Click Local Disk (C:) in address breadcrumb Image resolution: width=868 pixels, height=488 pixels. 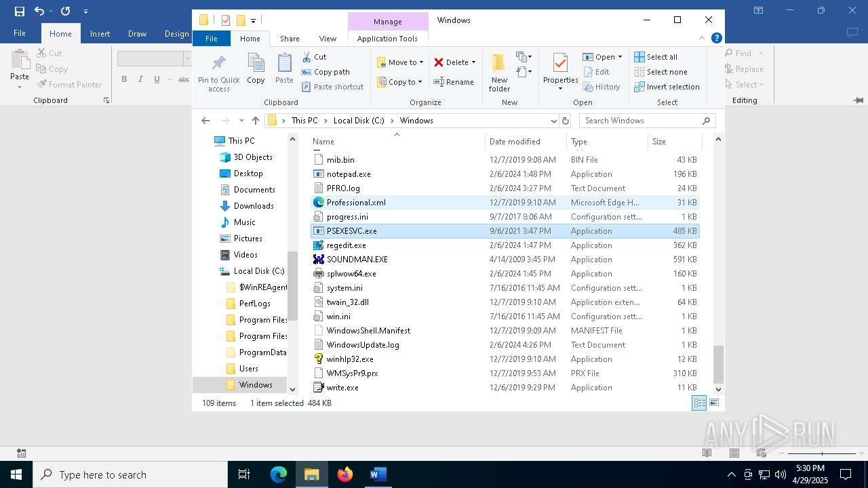click(x=359, y=121)
